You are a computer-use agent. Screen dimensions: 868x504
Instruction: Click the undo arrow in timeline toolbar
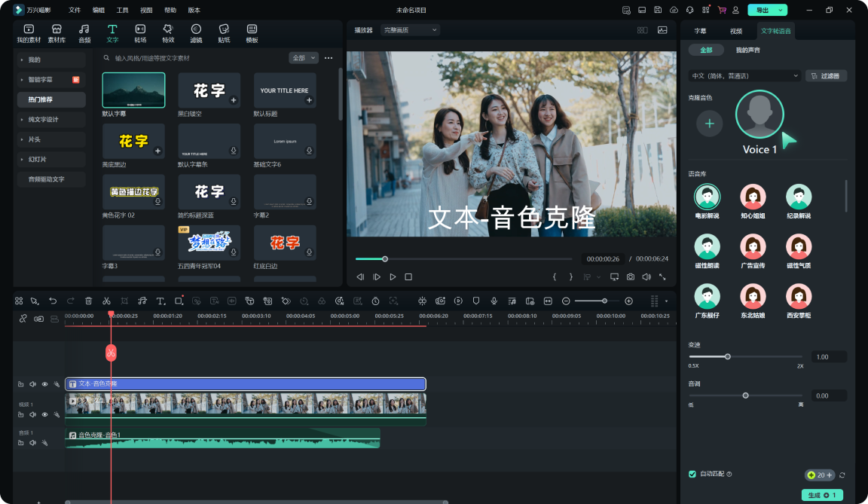[x=53, y=301]
